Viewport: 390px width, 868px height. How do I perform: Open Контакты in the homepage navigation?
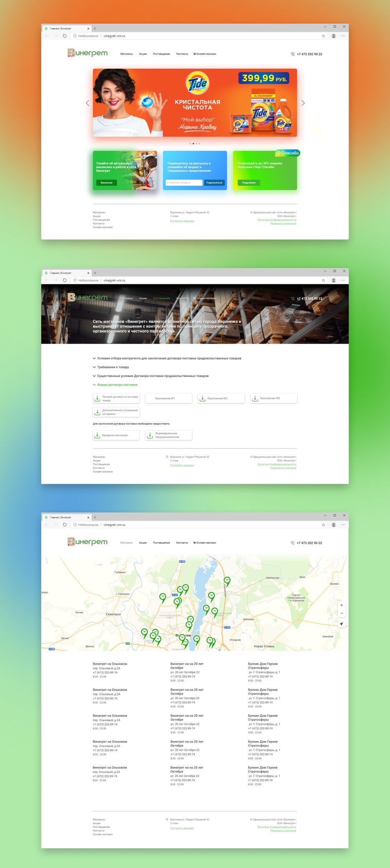tap(182, 54)
